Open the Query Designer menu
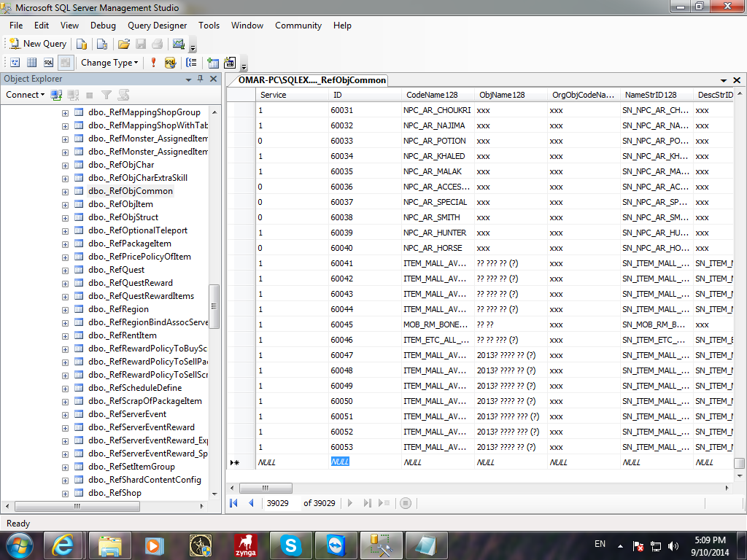The width and height of the screenshot is (747, 560). pyautogui.click(x=158, y=26)
